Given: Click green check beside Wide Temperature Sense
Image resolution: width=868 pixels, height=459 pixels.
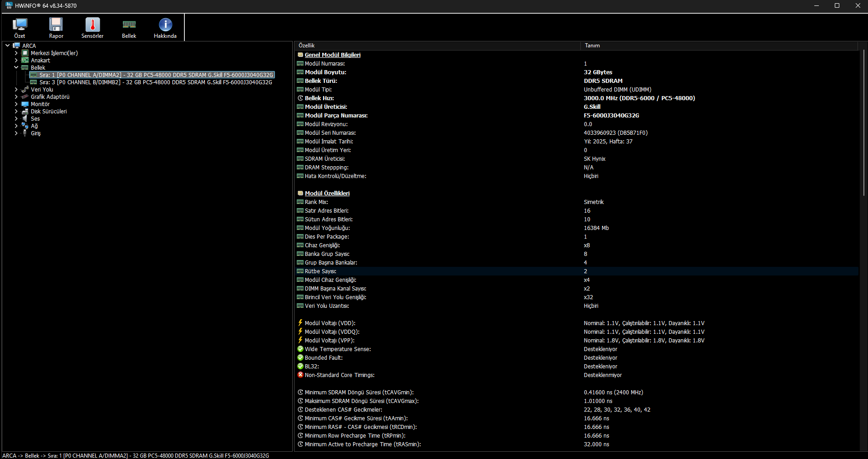Looking at the screenshot, I should 300,349.
